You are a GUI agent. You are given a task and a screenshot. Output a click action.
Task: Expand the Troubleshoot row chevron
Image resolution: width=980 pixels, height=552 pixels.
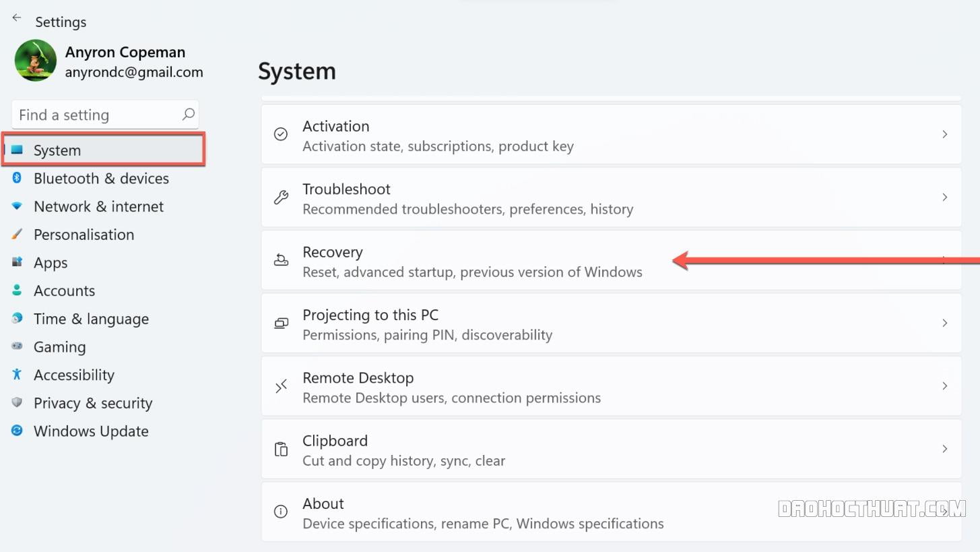[x=944, y=197]
